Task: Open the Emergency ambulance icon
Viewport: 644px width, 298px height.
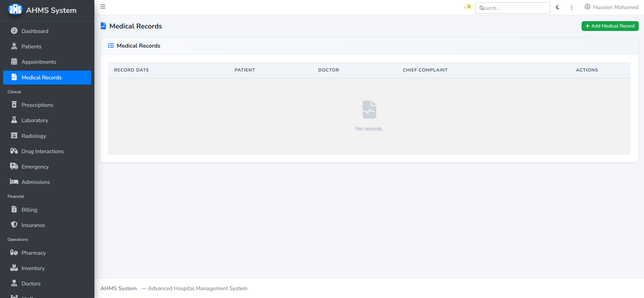Action: 14,167
